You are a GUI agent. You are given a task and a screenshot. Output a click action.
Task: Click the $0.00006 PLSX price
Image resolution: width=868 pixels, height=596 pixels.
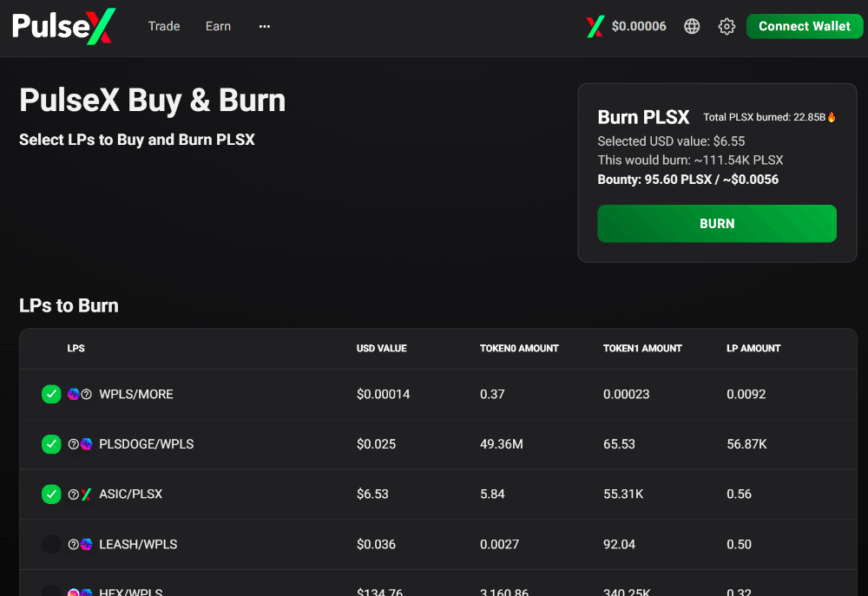(639, 26)
